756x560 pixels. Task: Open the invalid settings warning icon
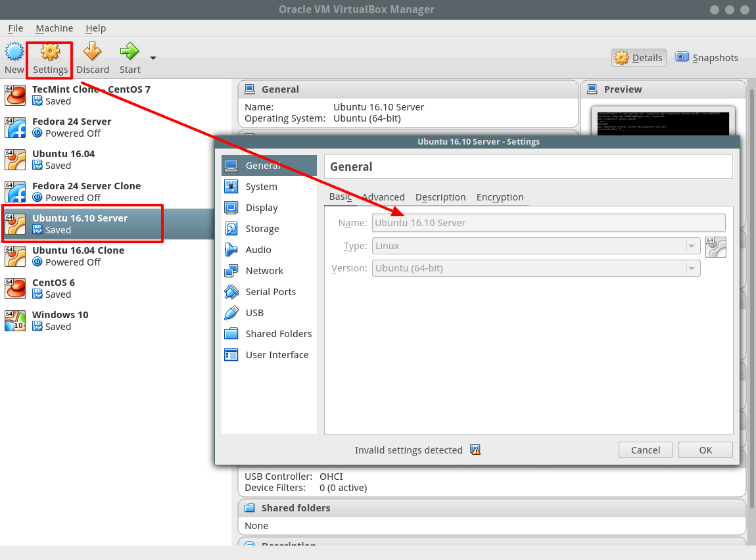(x=475, y=450)
